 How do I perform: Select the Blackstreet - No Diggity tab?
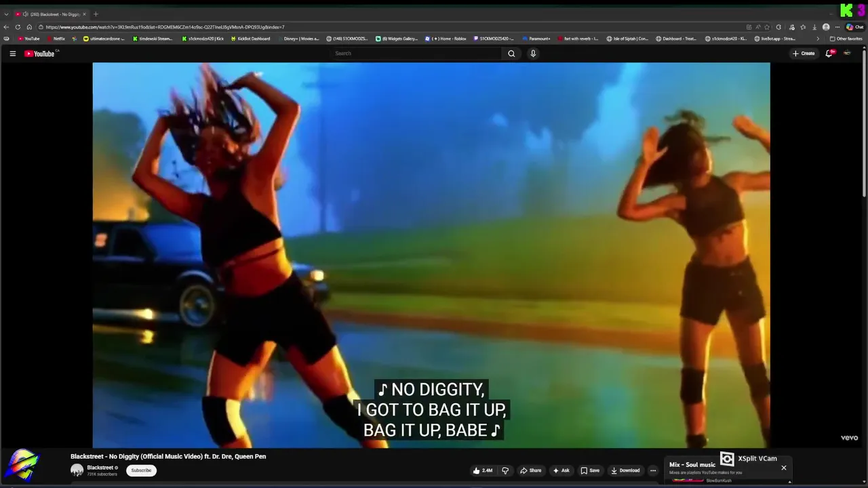pos(50,14)
